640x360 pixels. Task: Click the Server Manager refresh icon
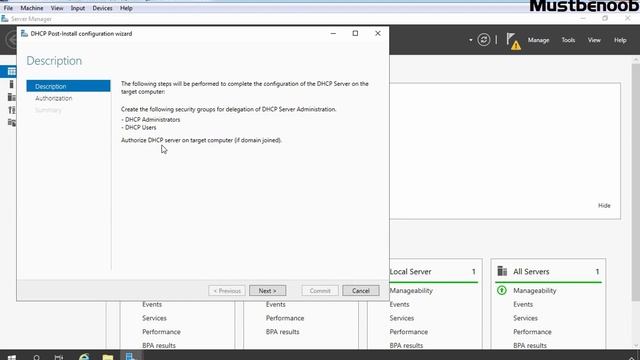484,40
